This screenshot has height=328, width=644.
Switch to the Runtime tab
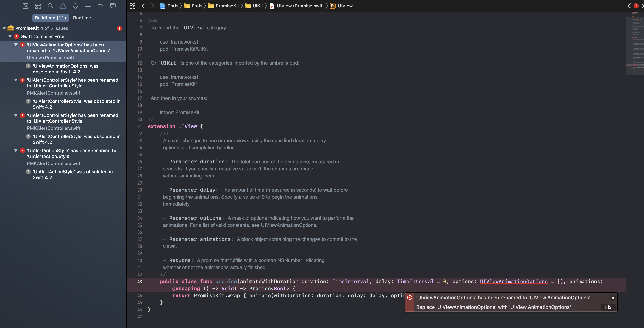[x=82, y=18]
